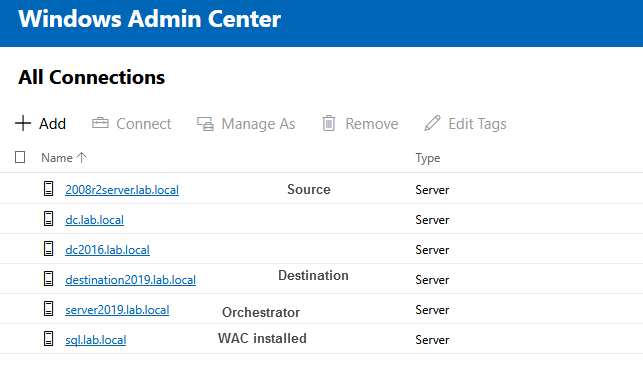This screenshot has height=387, width=643.
Task: Click the Connect button label
Action: coord(144,124)
